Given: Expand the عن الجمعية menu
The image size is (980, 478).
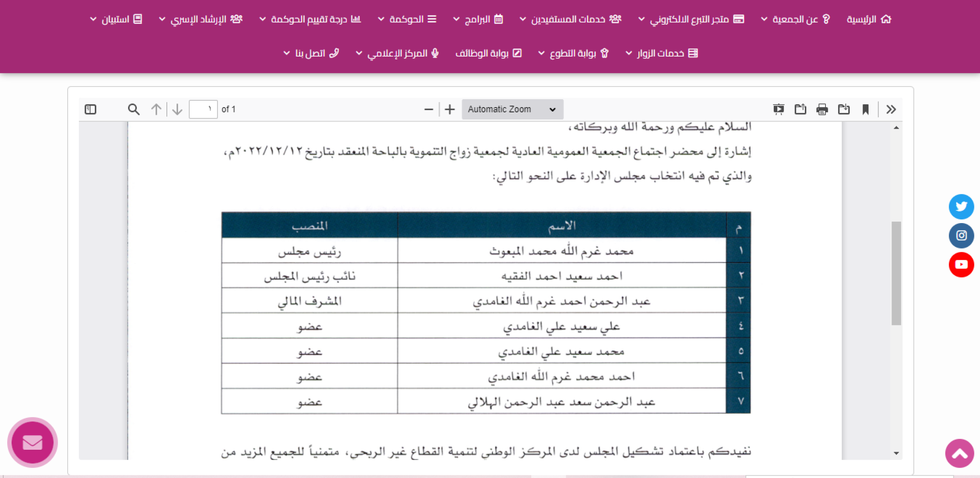Looking at the screenshot, I should 796,19.
